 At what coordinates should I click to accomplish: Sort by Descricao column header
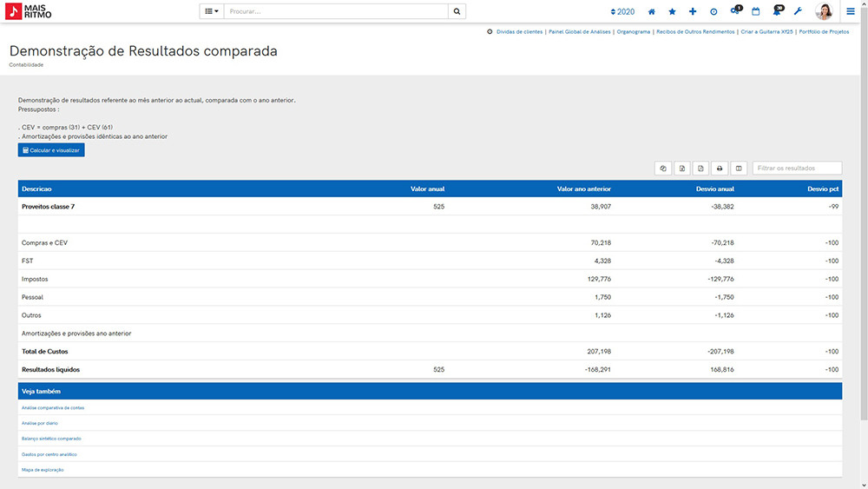pos(36,188)
